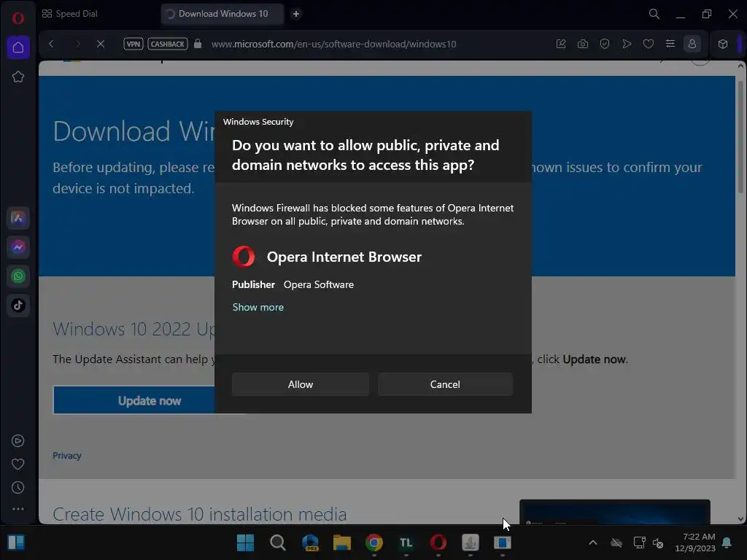Open taskbar Search magnifier

[x=278, y=542]
